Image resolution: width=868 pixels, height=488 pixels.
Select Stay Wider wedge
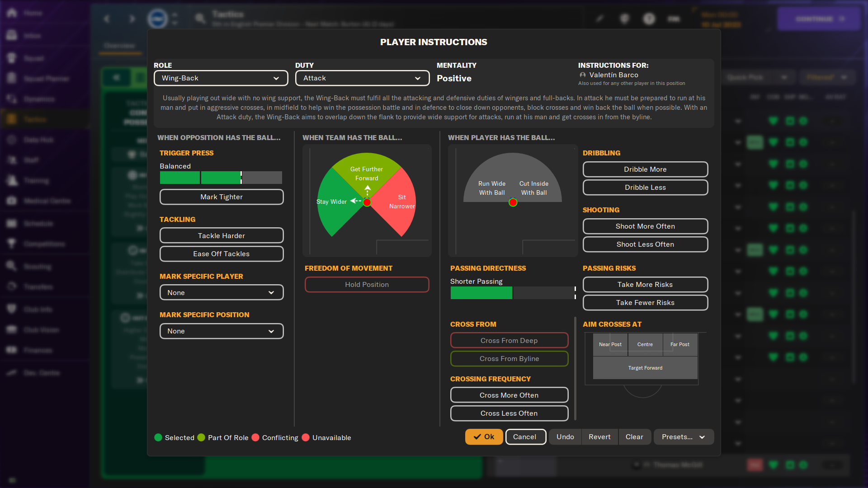[x=331, y=202]
